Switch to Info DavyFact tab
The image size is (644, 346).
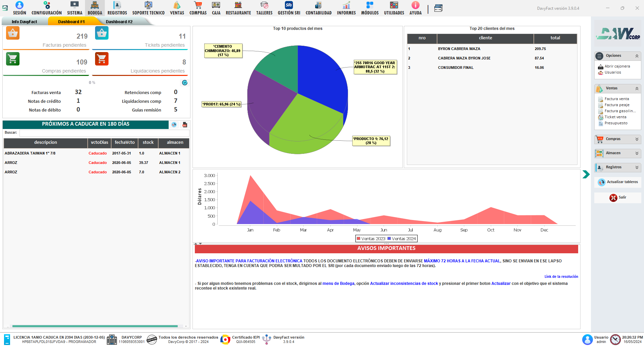pos(24,21)
